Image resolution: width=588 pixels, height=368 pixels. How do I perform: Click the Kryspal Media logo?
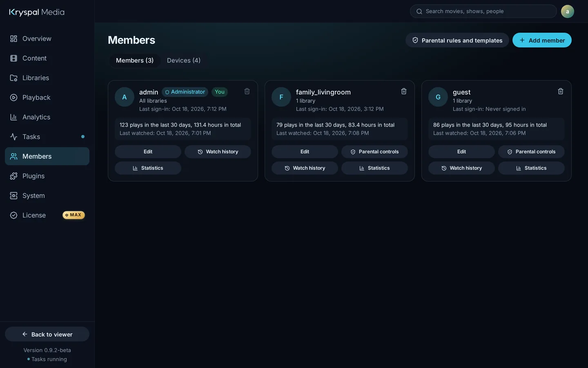(x=37, y=12)
